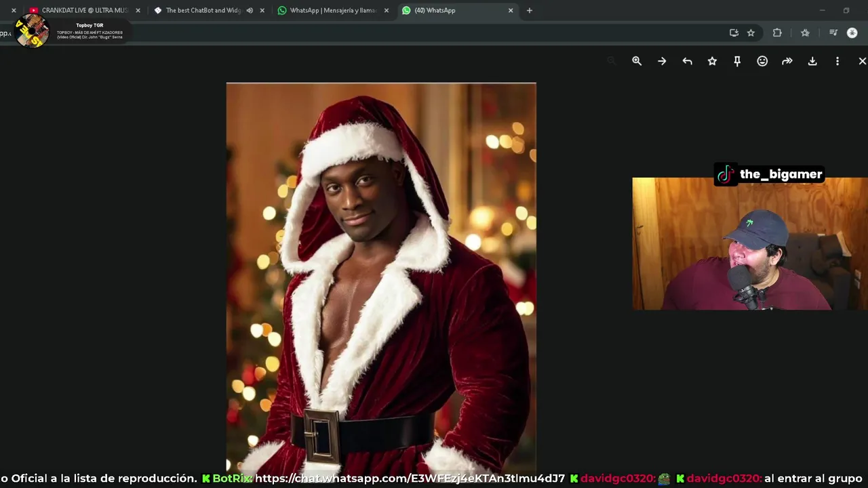The height and width of the screenshot is (488, 868).
Task: Click the Santa costume image
Action: [x=381, y=277]
